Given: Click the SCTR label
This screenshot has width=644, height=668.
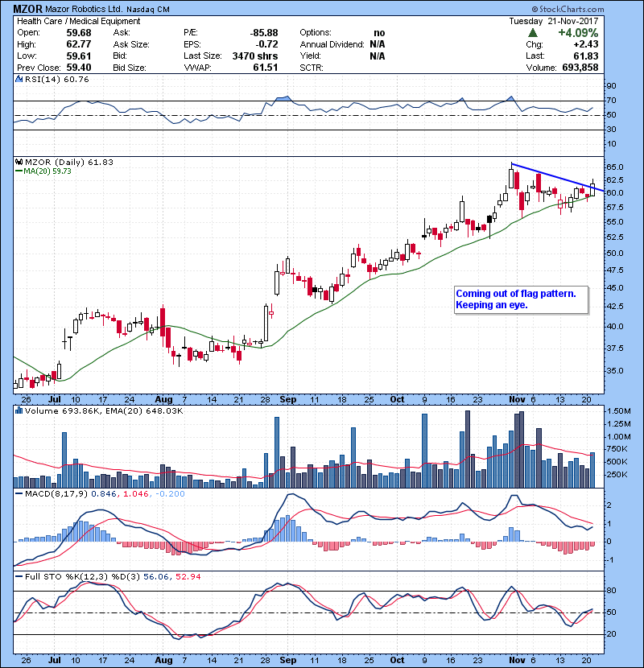Looking at the screenshot, I should click(311, 68).
